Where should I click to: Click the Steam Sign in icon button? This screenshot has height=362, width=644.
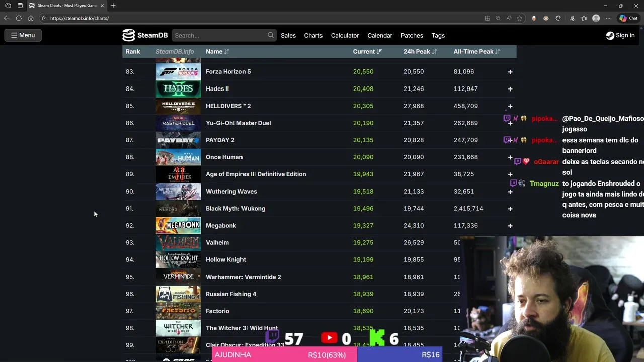click(x=620, y=35)
